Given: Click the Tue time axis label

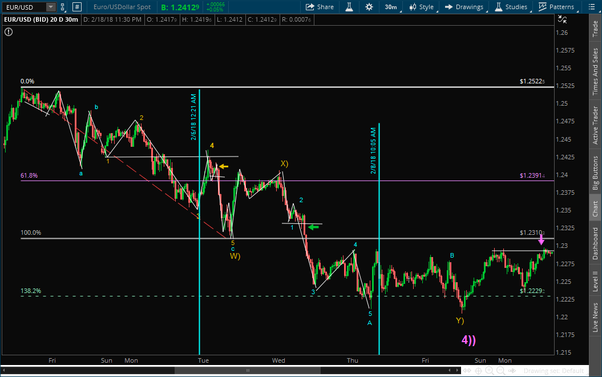Looking at the screenshot, I should (203, 360).
